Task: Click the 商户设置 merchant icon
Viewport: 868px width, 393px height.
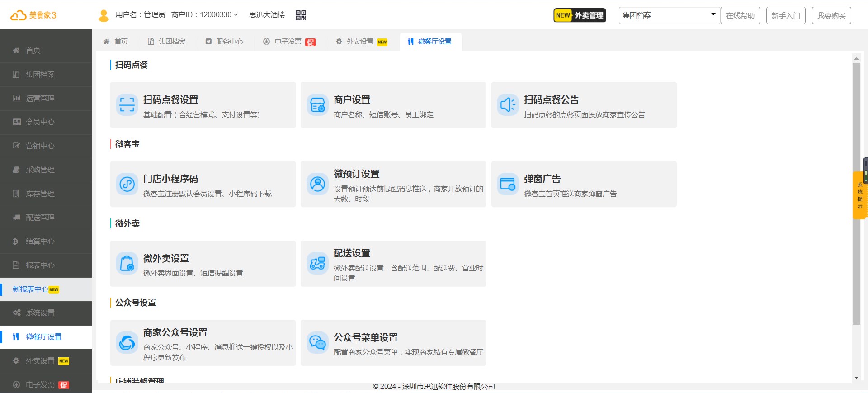Action: (317, 105)
